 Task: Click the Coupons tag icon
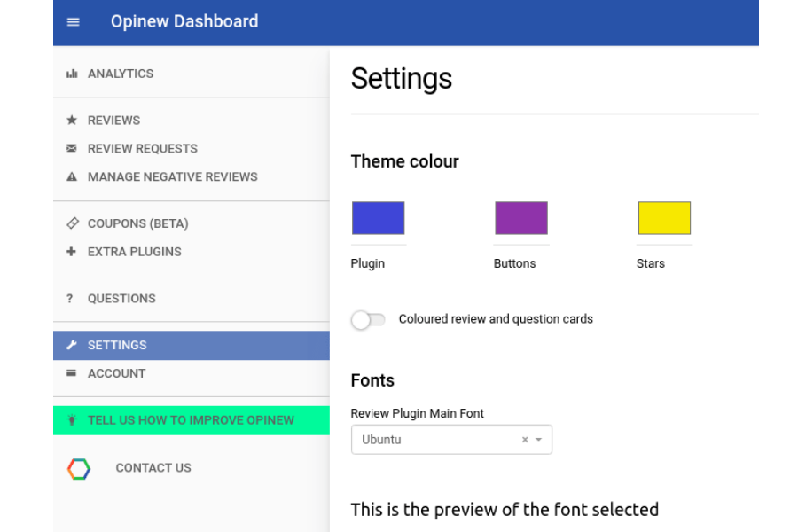[x=73, y=223]
